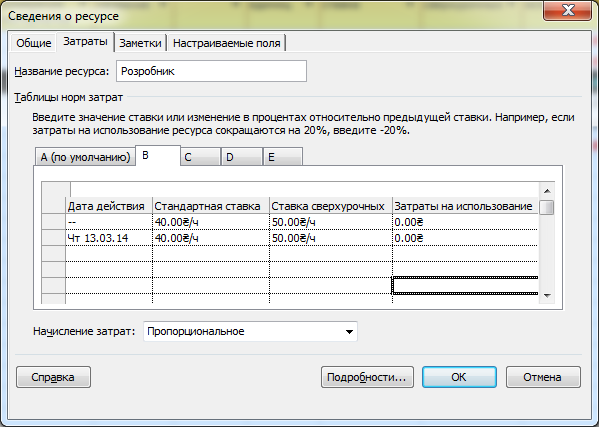Click the Справка button
This screenshot has width=599, height=427.
pyautogui.click(x=53, y=377)
